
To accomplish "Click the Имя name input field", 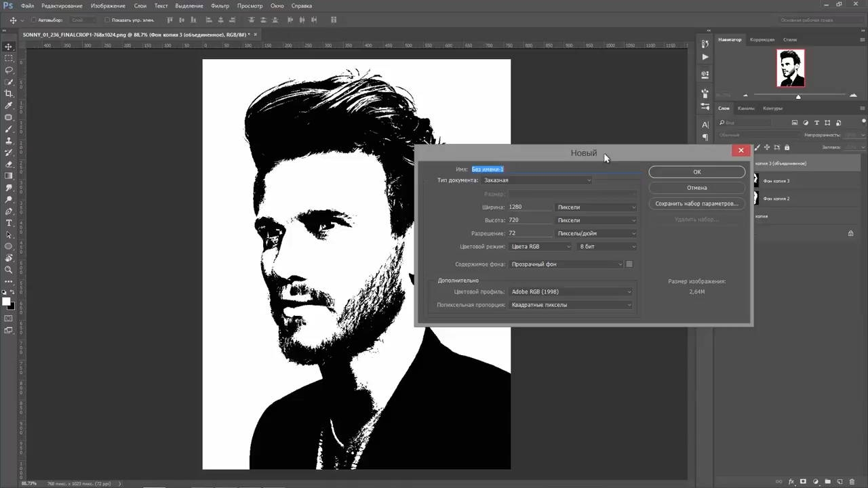I will 556,169.
